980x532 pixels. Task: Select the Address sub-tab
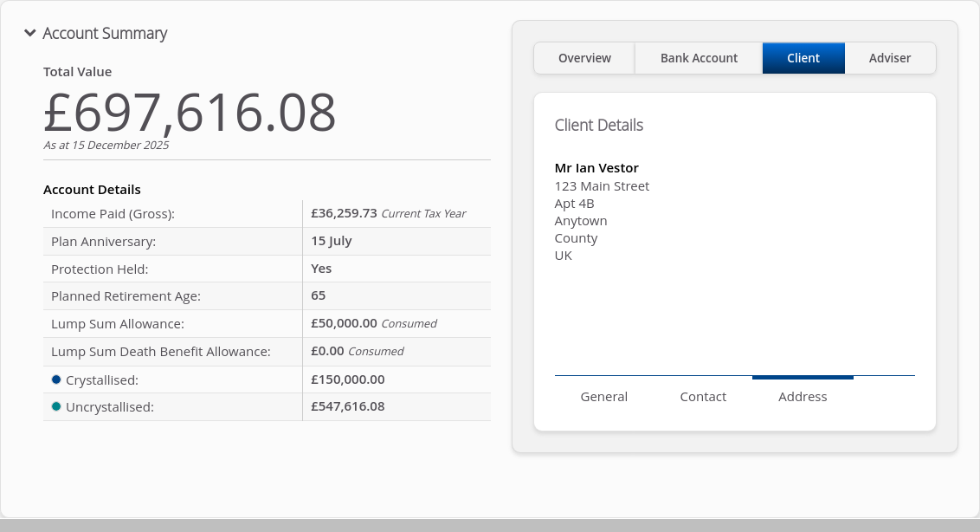pyautogui.click(x=803, y=397)
